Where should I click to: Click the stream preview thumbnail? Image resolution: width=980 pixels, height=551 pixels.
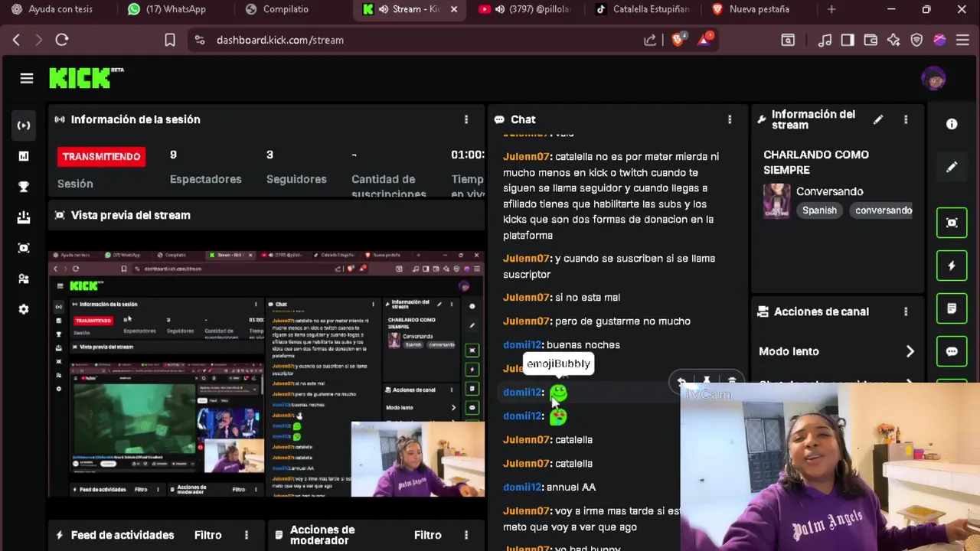(266, 373)
